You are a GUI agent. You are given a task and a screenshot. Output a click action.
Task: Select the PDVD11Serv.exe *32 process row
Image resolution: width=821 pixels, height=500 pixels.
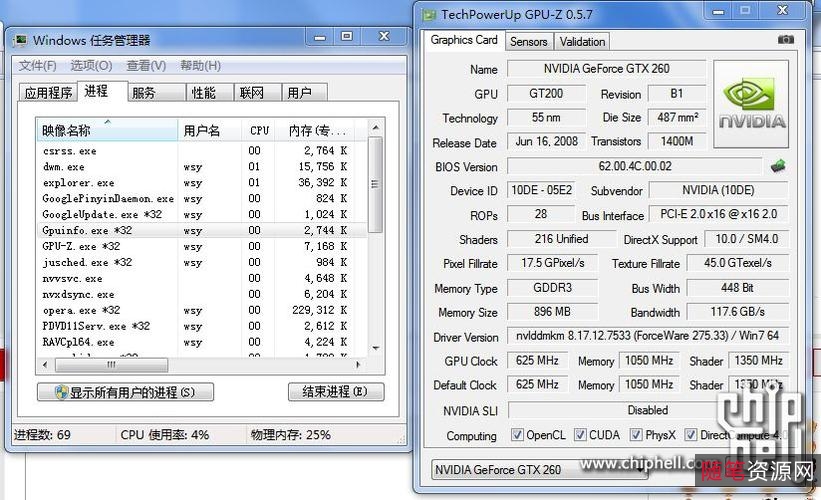(x=202, y=326)
